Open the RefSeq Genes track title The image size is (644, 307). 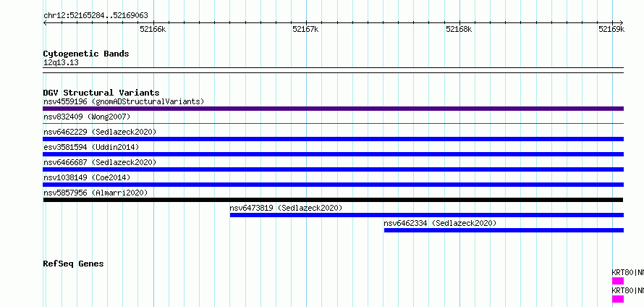coord(73,264)
